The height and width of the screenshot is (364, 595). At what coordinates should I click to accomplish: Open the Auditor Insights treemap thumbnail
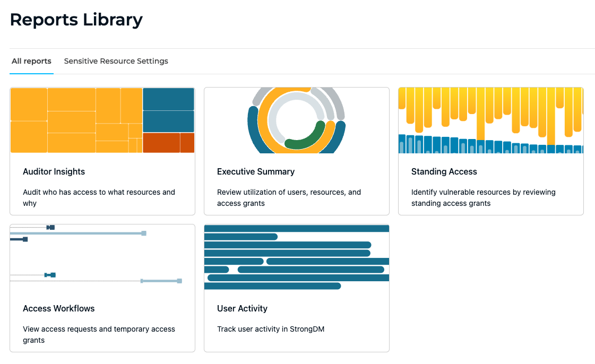click(102, 120)
